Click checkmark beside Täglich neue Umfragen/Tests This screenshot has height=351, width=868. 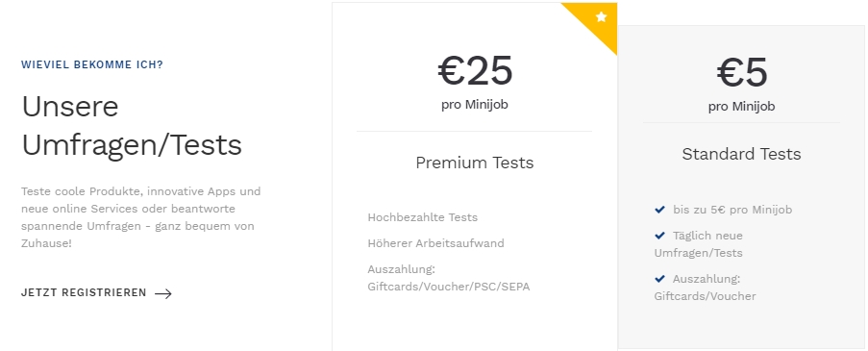(659, 236)
